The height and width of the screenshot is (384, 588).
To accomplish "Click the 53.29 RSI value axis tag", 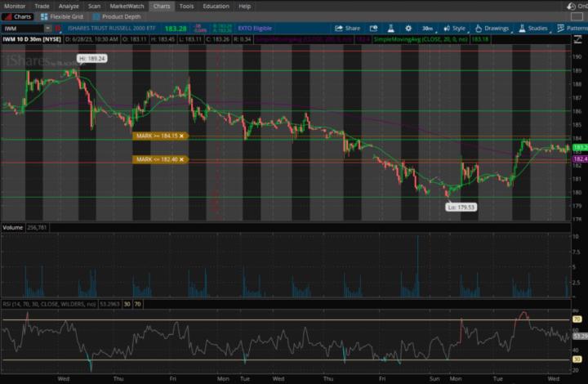I will click(x=580, y=337).
